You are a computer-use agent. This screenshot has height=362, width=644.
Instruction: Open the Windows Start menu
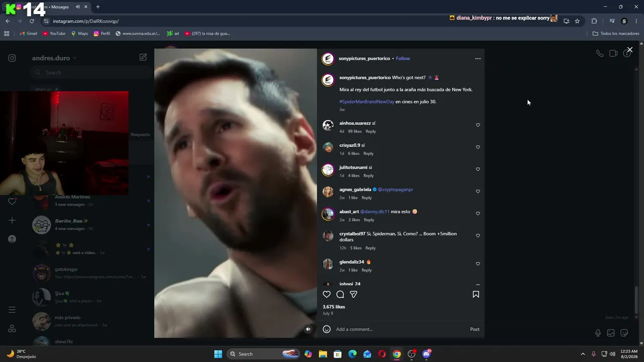[218, 354]
